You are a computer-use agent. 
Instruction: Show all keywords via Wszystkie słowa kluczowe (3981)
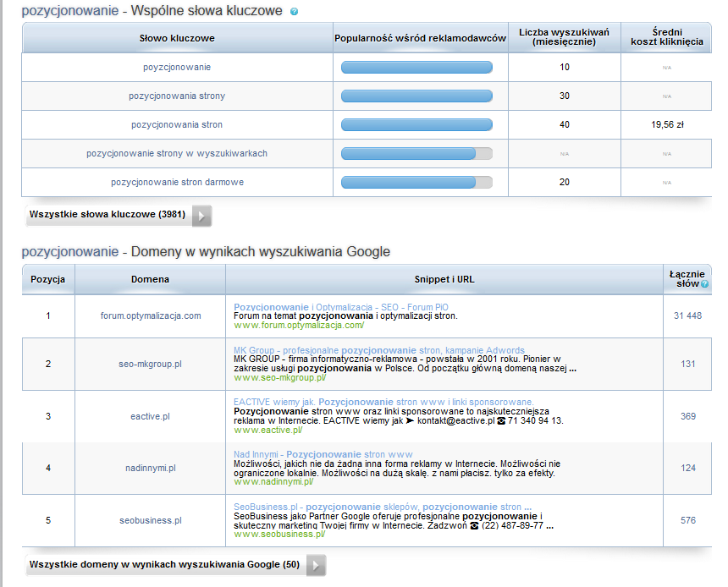pos(107,215)
